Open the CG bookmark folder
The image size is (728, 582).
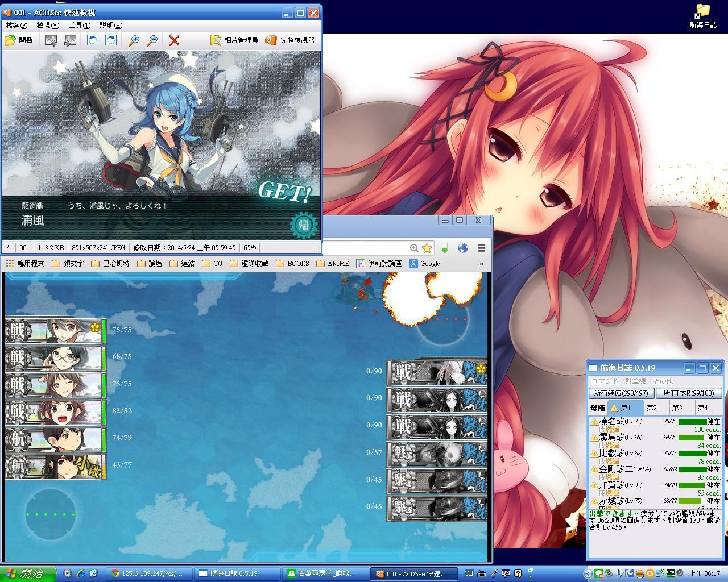point(212,264)
